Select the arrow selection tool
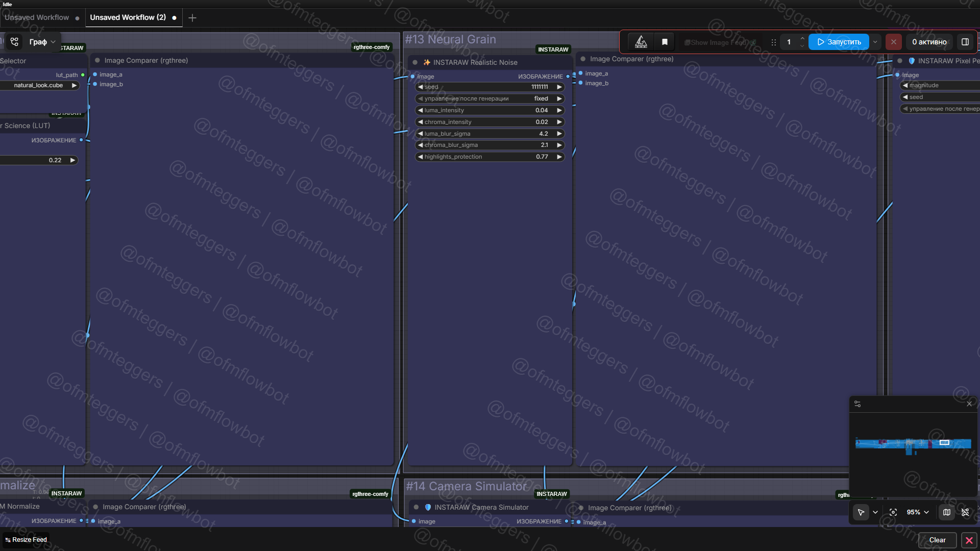The width and height of the screenshot is (980, 551). click(861, 512)
